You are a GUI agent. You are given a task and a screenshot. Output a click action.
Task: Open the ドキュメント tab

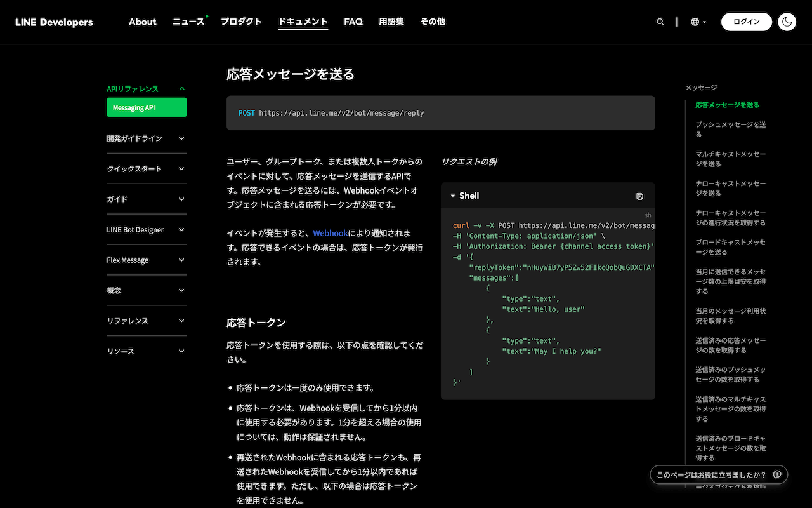(303, 22)
